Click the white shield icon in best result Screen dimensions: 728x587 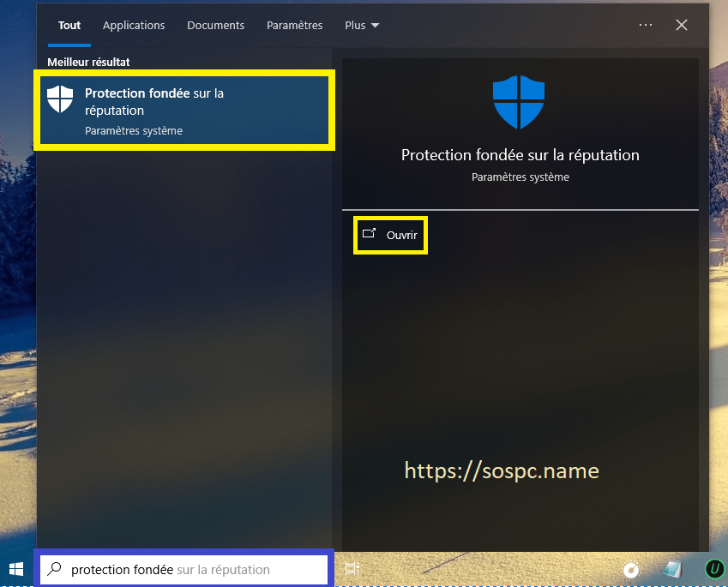[60, 99]
